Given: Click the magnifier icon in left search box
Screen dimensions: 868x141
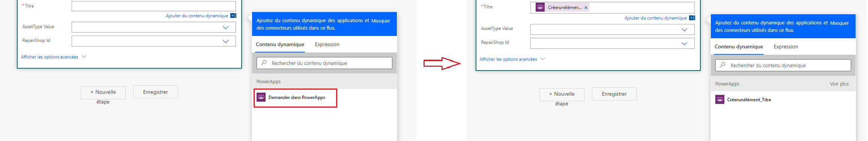Looking at the screenshot, I should click(x=264, y=63).
